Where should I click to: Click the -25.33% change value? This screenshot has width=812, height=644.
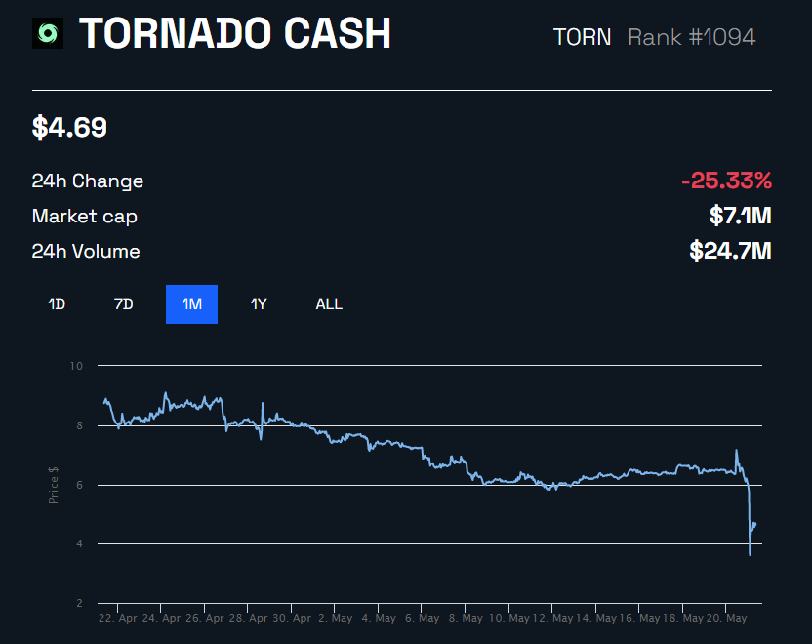726,181
